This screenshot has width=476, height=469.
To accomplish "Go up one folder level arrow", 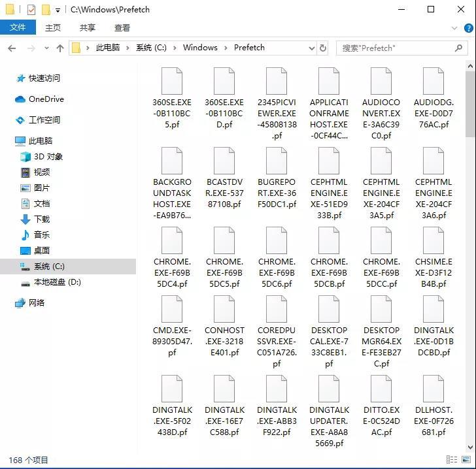I will (60, 48).
